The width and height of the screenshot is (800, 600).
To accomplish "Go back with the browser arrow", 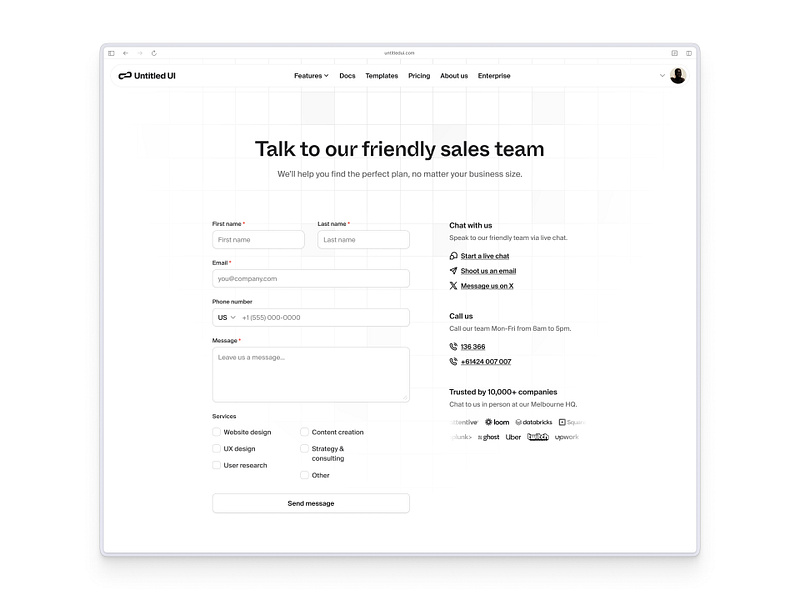I will tap(126, 53).
